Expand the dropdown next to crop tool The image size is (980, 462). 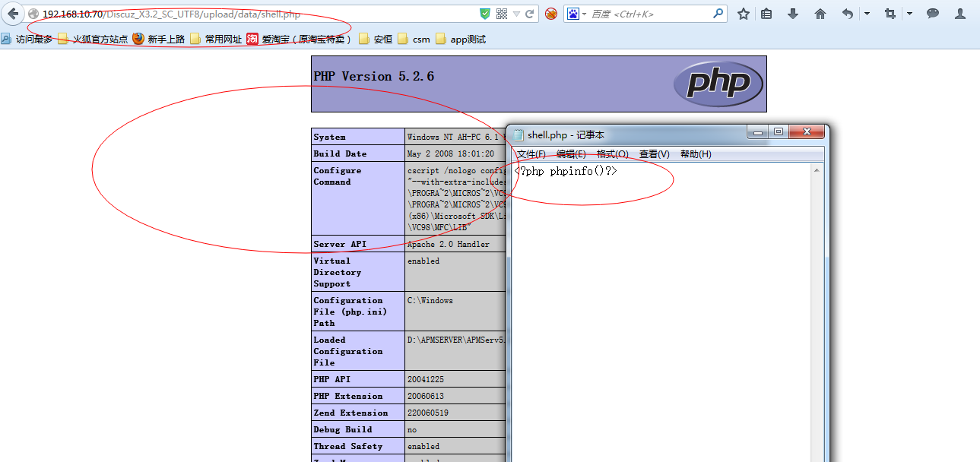pyautogui.click(x=910, y=13)
